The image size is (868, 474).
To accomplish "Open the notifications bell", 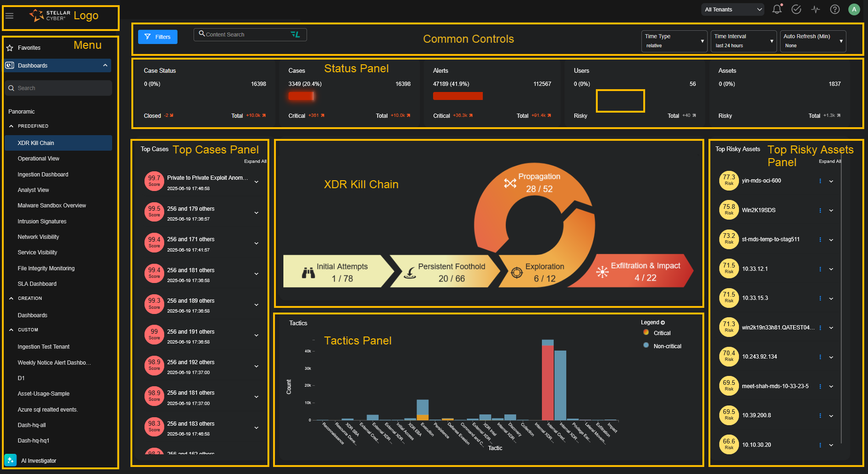I will tap(777, 9).
